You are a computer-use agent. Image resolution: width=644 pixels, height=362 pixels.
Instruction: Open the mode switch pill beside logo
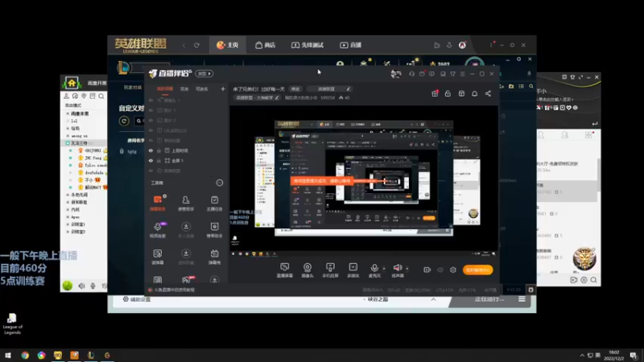point(204,73)
